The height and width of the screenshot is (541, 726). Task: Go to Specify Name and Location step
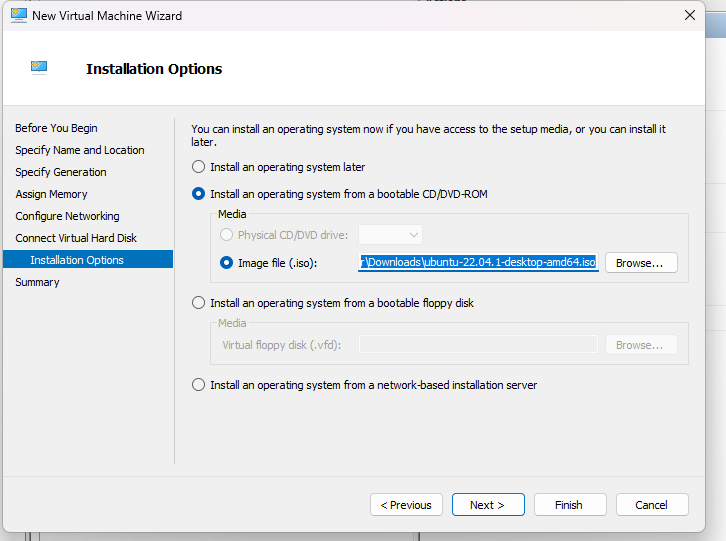[x=80, y=150]
